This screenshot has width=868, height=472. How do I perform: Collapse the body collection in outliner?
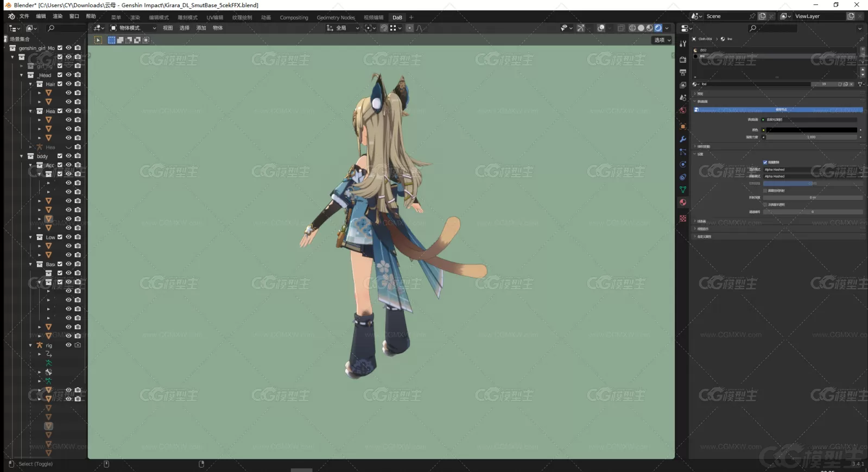click(22, 156)
